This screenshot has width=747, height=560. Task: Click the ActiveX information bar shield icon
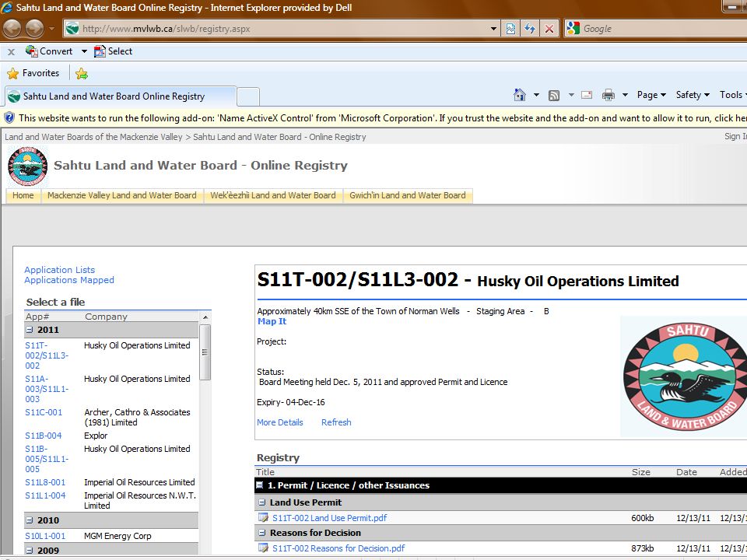[9, 117]
